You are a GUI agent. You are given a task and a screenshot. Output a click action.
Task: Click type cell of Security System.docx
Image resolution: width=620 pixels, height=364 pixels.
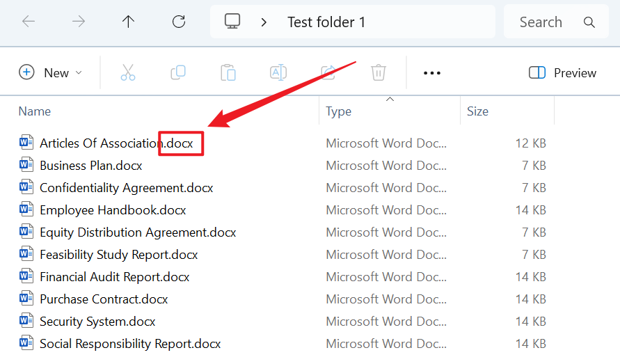tap(386, 322)
